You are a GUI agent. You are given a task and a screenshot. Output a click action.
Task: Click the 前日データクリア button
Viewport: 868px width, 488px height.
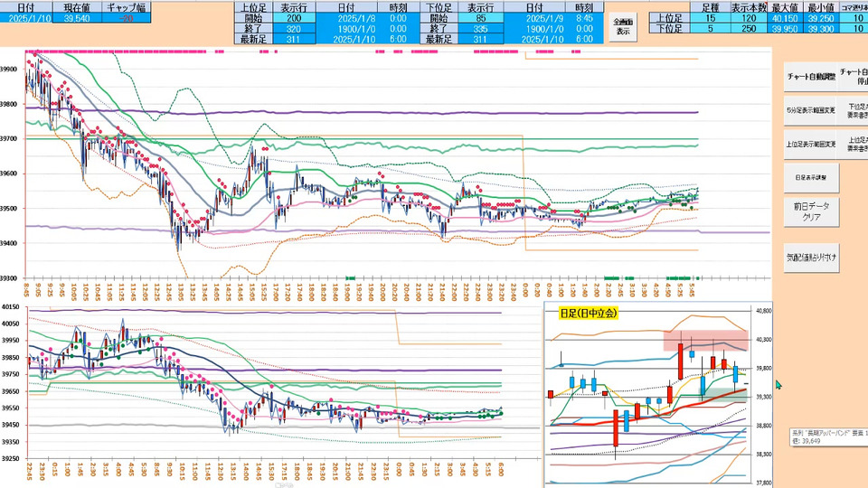[x=811, y=211]
